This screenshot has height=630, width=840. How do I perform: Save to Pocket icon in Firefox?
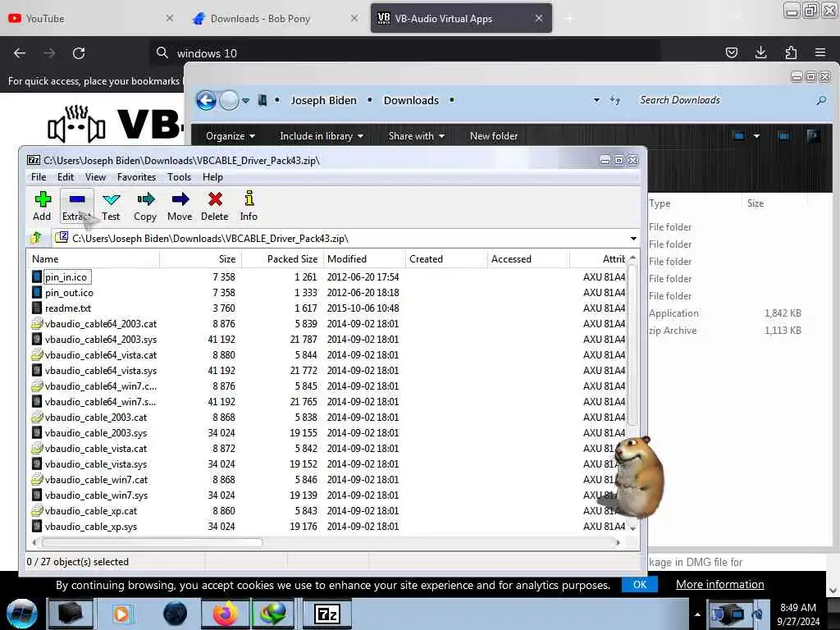[x=731, y=52]
